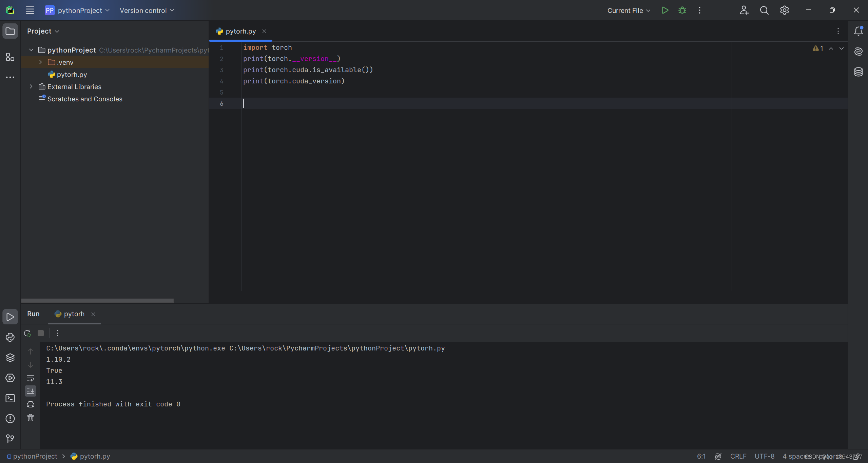
Task: Open the Structure tool window icon
Action: tap(10, 57)
